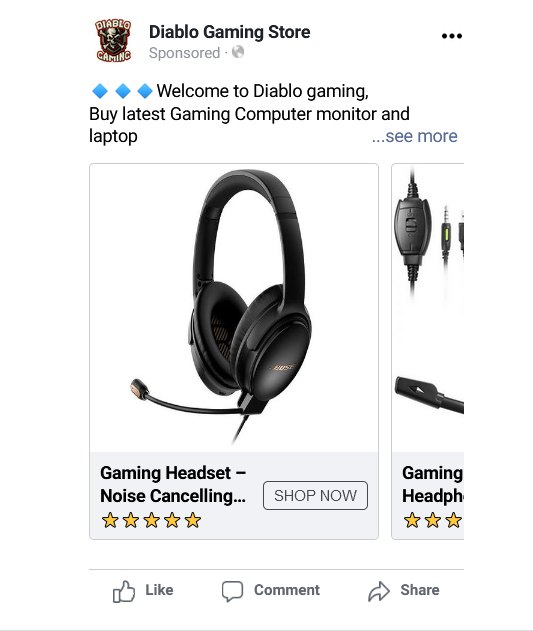Click the globe public audience icon

coord(238,52)
